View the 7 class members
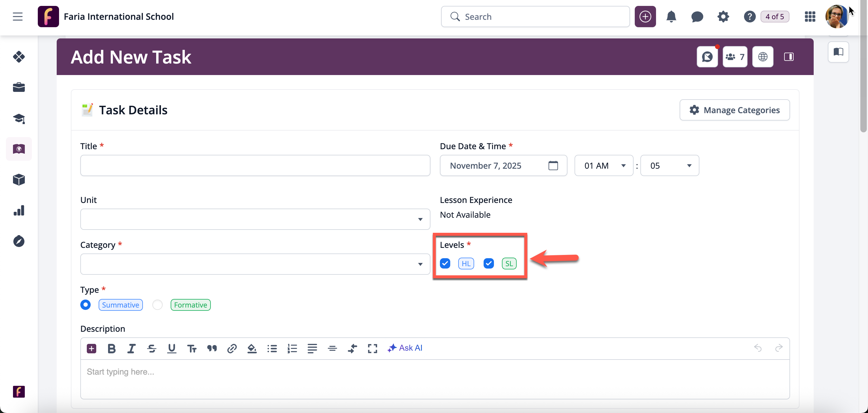 (x=735, y=57)
